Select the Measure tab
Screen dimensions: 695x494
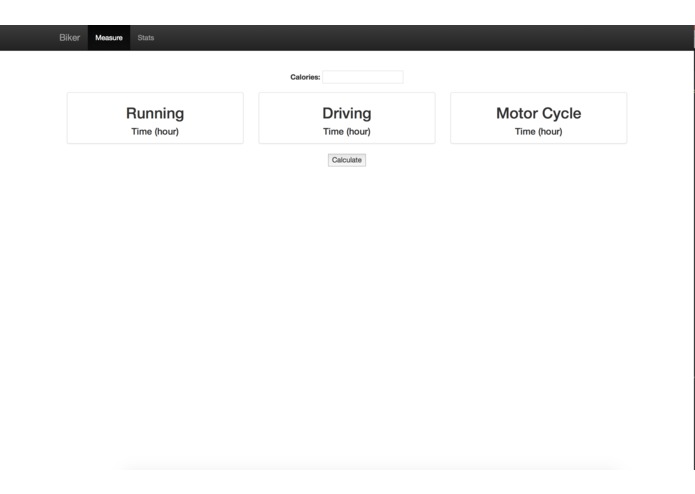pos(109,38)
